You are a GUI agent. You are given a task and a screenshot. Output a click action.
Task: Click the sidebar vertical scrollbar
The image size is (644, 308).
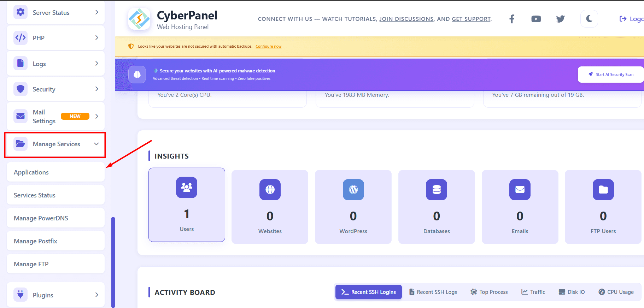pos(113,261)
